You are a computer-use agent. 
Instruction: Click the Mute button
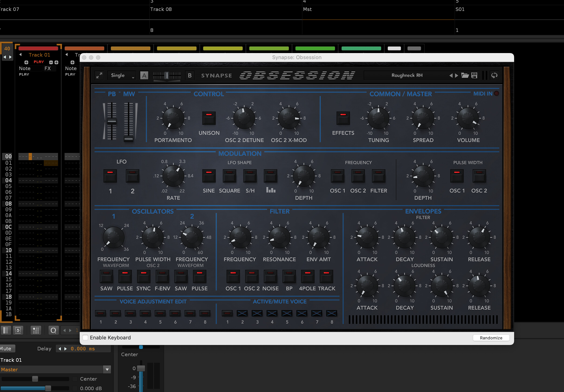click(x=6, y=348)
